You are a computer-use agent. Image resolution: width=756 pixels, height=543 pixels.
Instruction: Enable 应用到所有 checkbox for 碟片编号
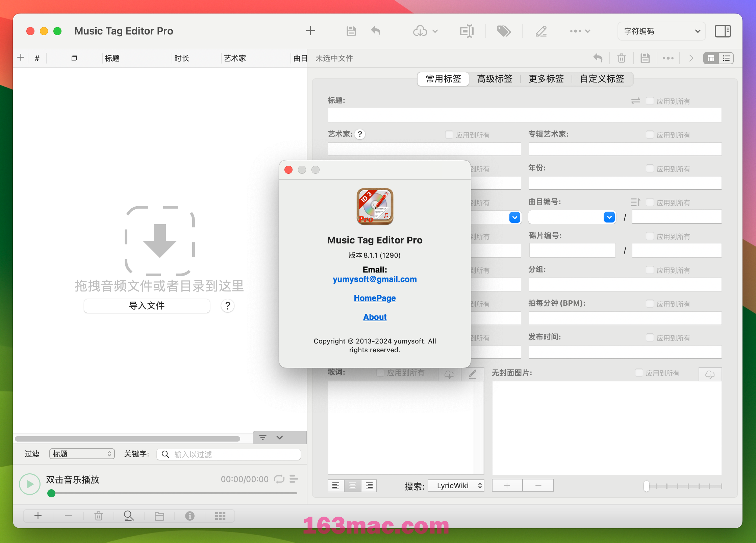[x=650, y=236]
